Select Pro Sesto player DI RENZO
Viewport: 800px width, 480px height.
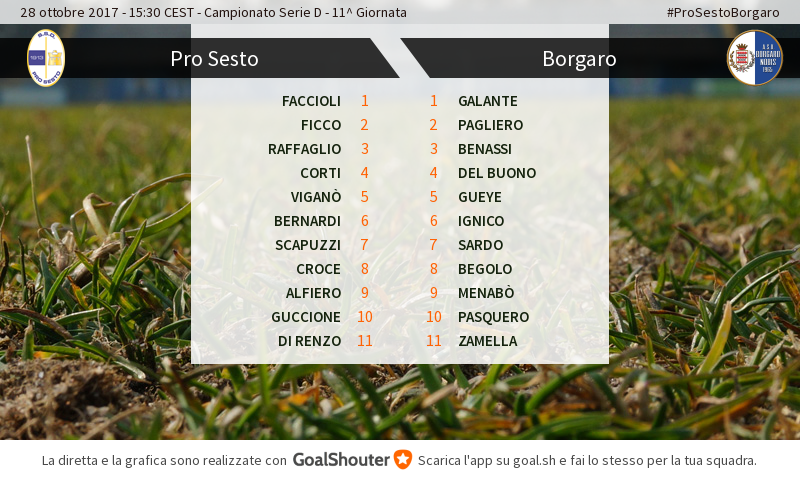(x=309, y=341)
